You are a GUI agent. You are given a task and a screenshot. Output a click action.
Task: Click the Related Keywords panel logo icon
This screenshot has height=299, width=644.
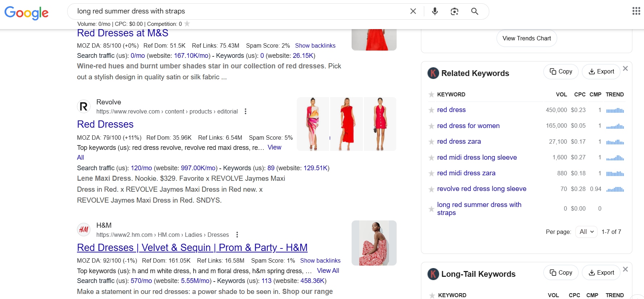(433, 73)
